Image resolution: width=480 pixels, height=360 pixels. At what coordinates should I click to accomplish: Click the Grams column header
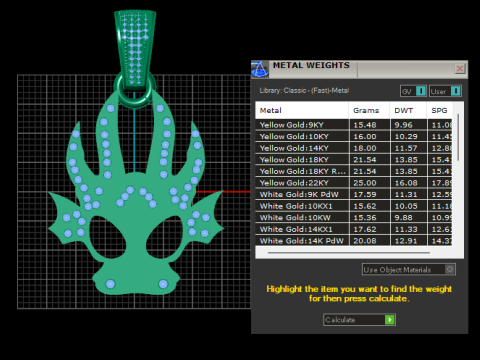coord(369,110)
